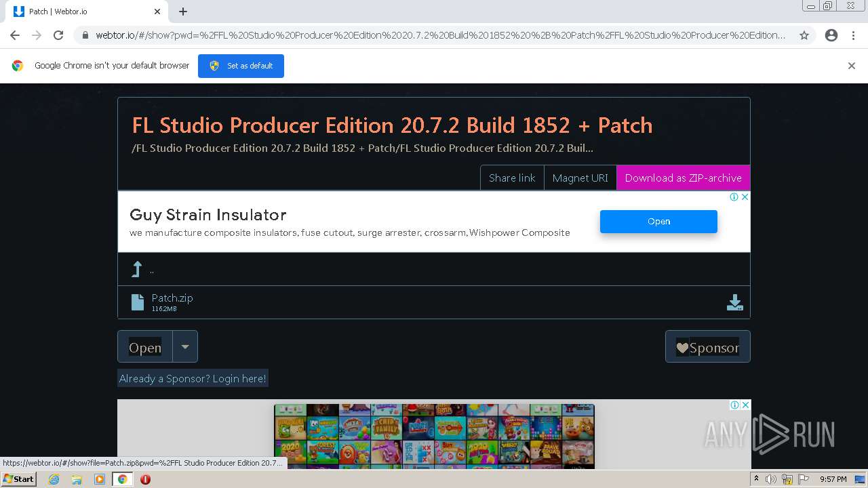Viewport: 868px width, 488px height.
Task: Open the Chrome profile avatar icon
Action: tap(831, 35)
